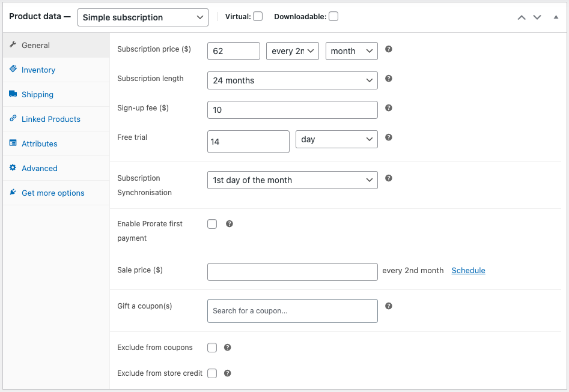Viewport: 569px width, 392px height.
Task: Click help icon next to Sign-up fee
Action: pos(388,108)
